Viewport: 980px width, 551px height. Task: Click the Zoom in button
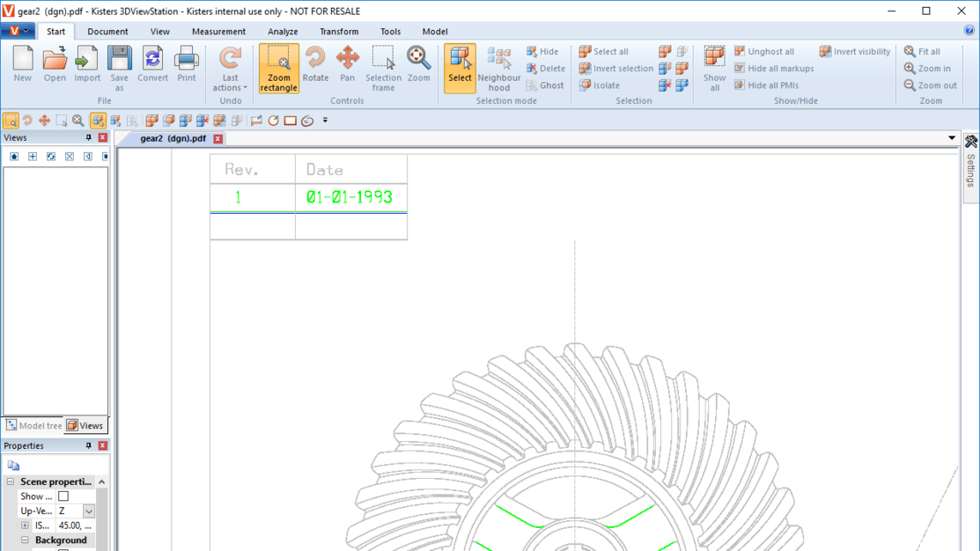point(927,68)
